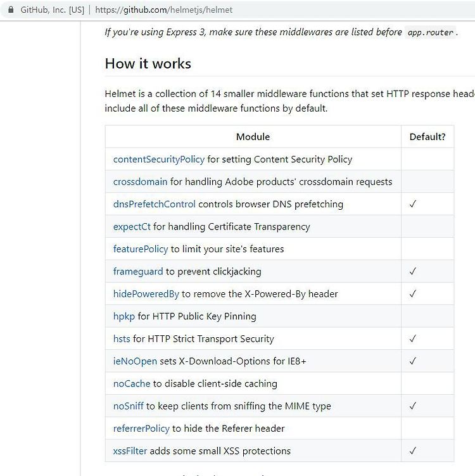Image resolution: width=475 pixels, height=476 pixels.
Task: Click text 'for setting Content Security Policy'
Action: tap(280, 159)
